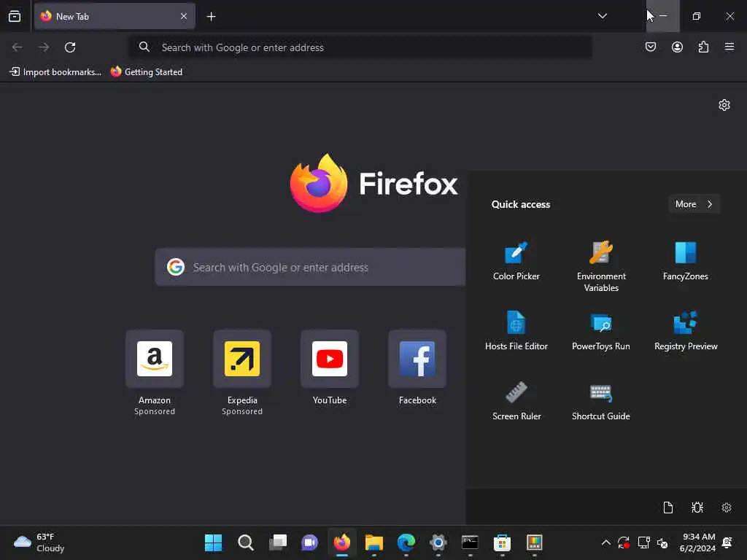This screenshot has width=747, height=560.
Task: Open the Windows Start menu
Action: coord(213,542)
